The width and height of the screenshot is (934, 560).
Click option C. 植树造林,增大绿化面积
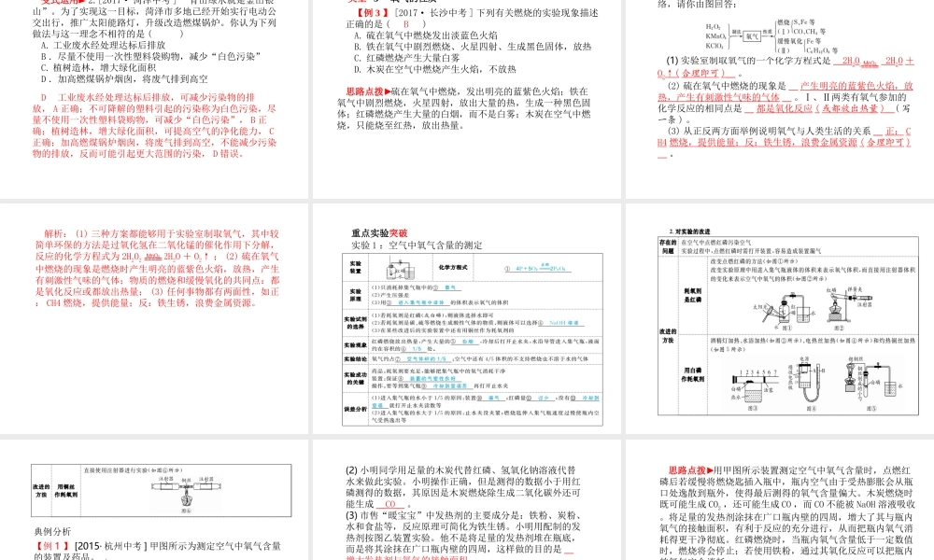click(98, 68)
